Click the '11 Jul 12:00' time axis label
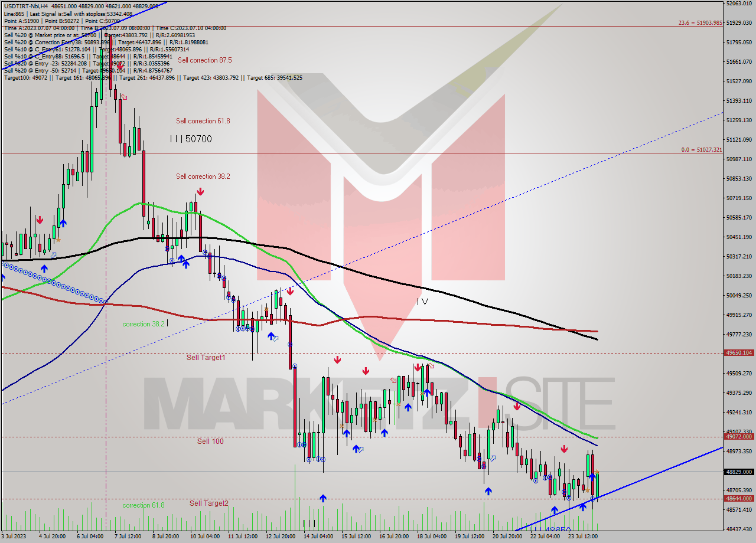This screenshot has width=756, height=543. coord(243,537)
